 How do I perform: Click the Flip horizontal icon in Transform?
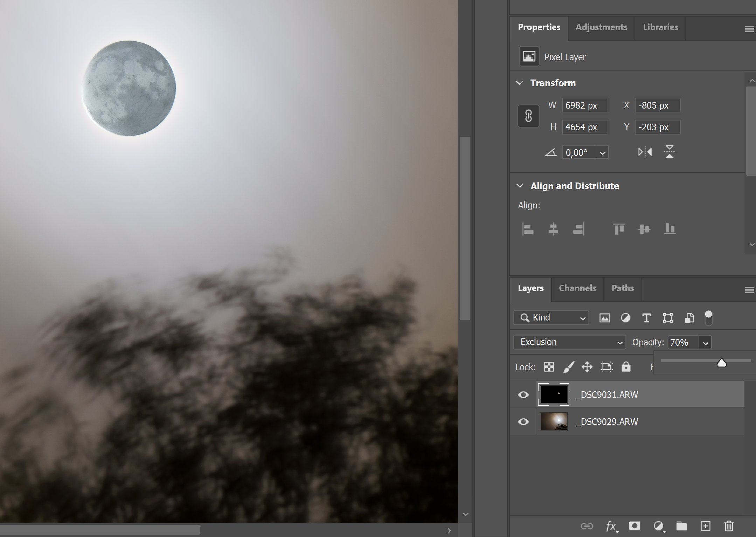tap(645, 152)
